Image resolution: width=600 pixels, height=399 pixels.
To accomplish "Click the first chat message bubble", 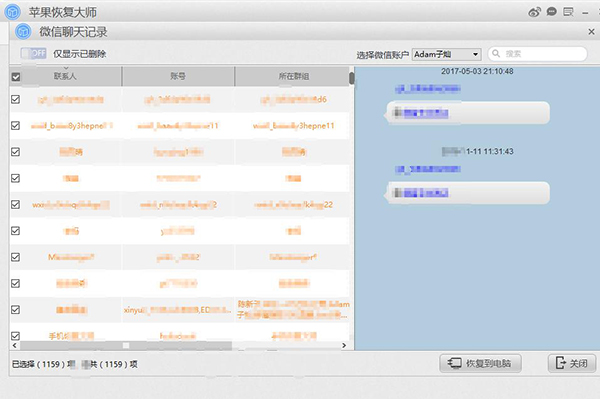I will tap(468, 113).
